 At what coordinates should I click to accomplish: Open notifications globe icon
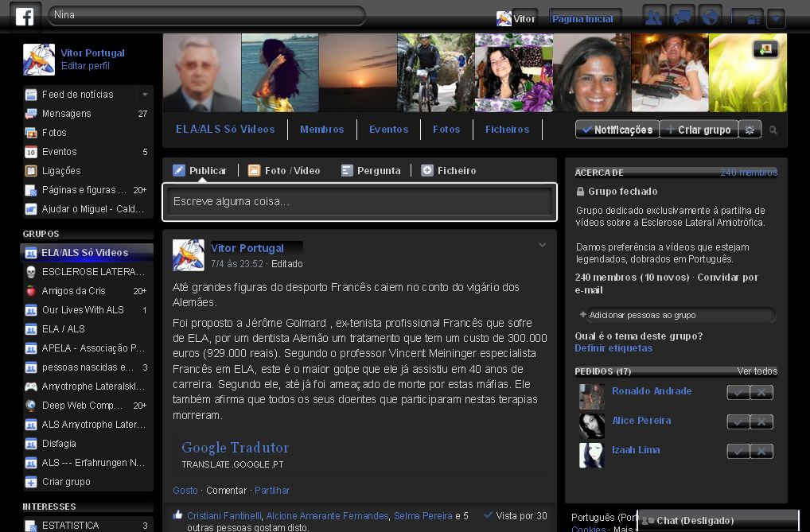click(x=711, y=17)
